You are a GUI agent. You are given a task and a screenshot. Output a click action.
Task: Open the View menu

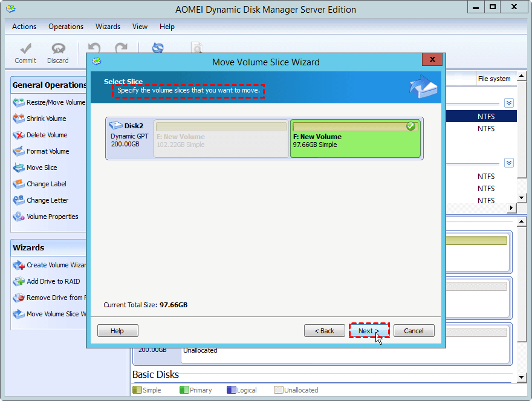tap(140, 27)
